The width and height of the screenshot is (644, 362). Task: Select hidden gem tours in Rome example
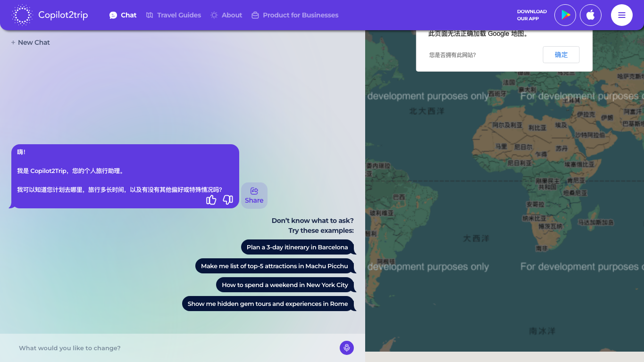(268, 304)
